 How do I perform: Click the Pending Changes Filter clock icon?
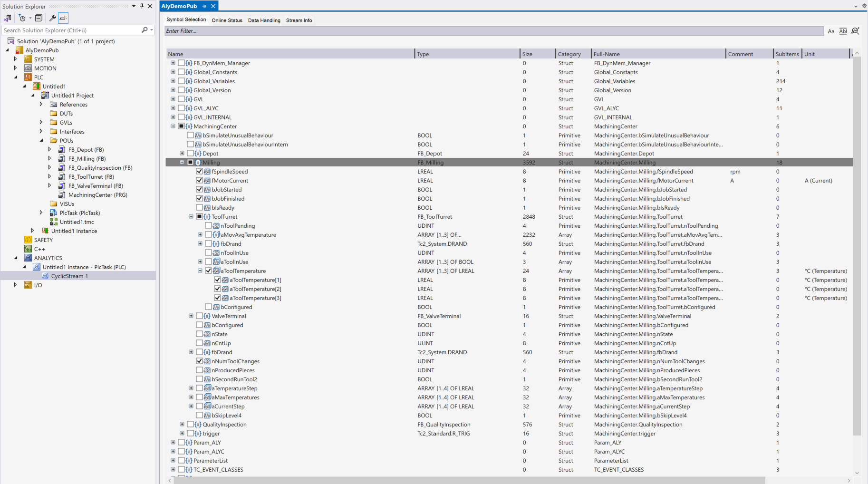tap(22, 18)
